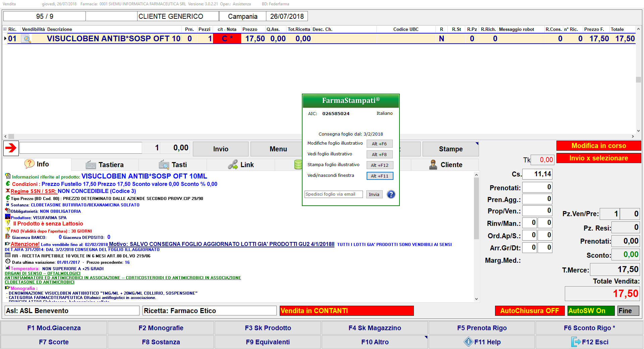
Task: Click the blue help icon in FarmaStampati
Action: (x=391, y=194)
